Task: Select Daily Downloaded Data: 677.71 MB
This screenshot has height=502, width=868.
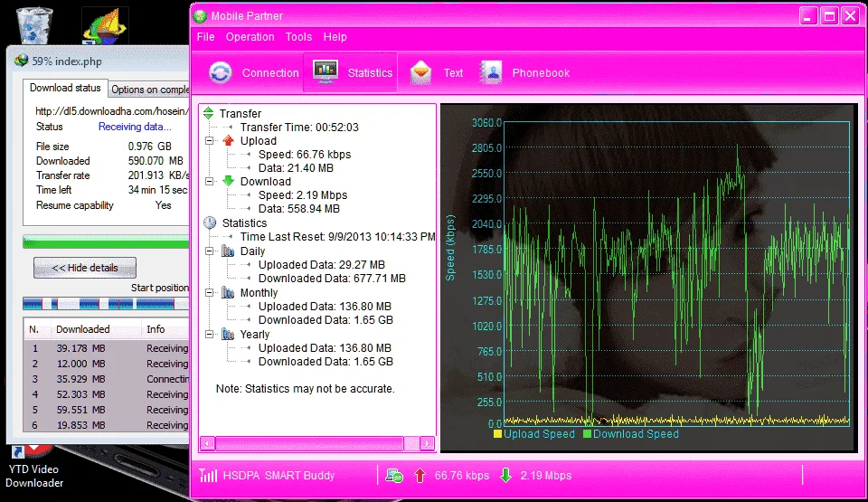Action: click(x=332, y=279)
